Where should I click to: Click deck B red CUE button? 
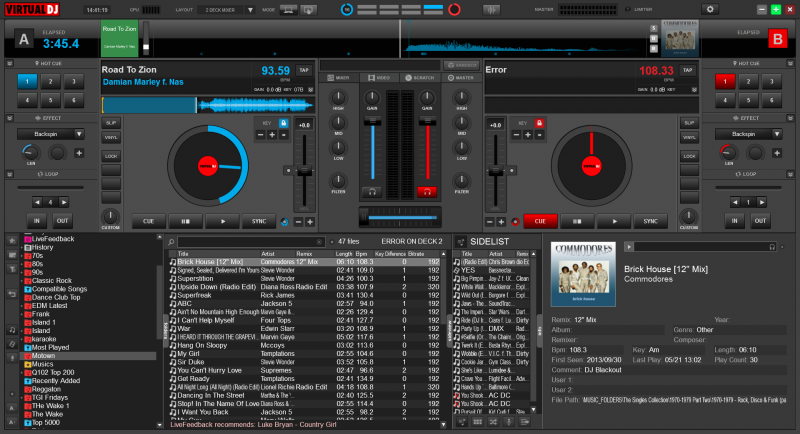click(540, 221)
